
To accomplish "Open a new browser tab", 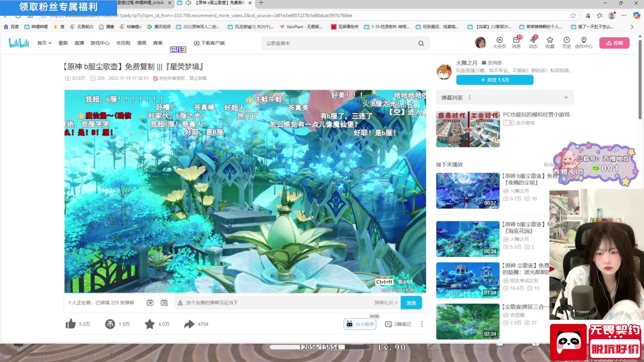I will coord(261,3).
